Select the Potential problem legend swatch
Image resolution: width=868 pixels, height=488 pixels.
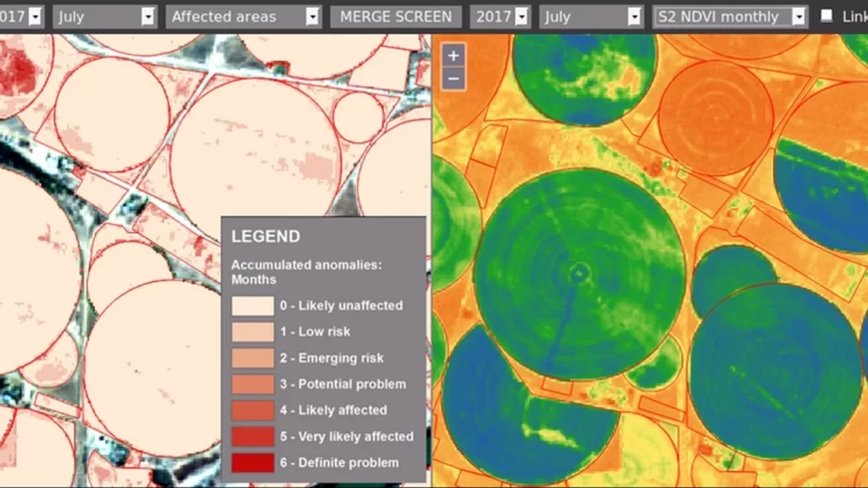pyautogui.click(x=253, y=385)
